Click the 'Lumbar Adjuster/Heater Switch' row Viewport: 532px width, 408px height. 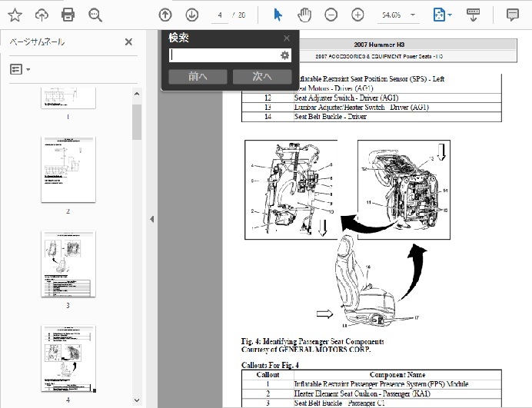coord(371,107)
